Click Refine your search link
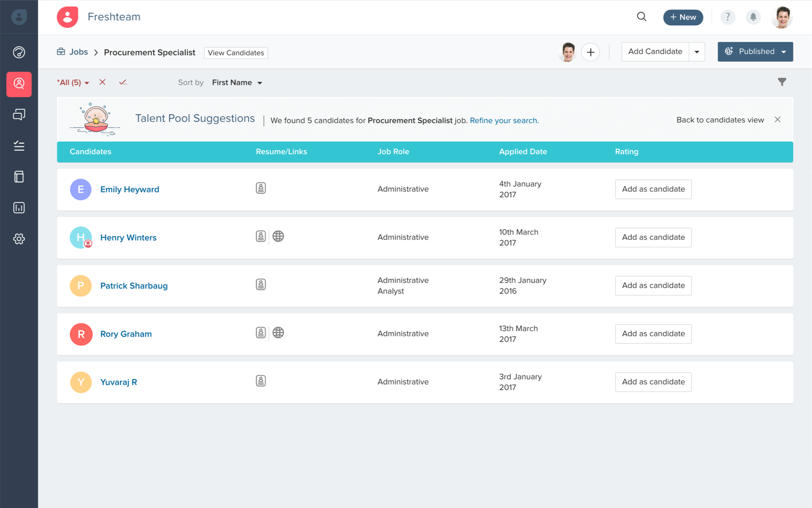812x508 pixels. 504,120
